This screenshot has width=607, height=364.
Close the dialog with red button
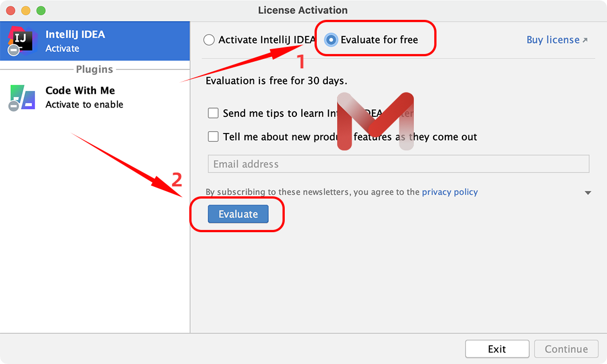pyautogui.click(x=11, y=10)
